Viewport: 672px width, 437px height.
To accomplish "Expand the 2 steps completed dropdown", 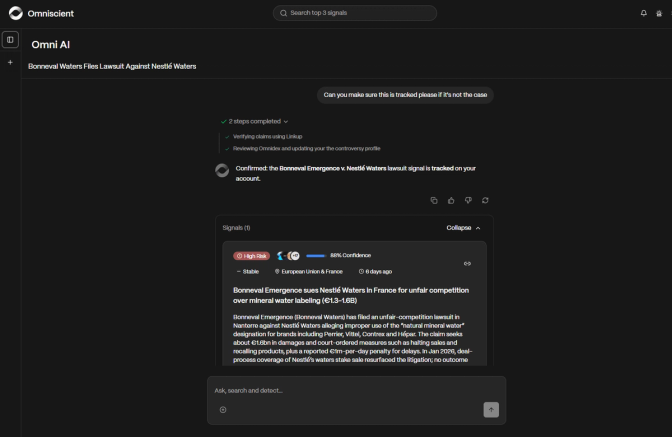I will pos(254,121).
